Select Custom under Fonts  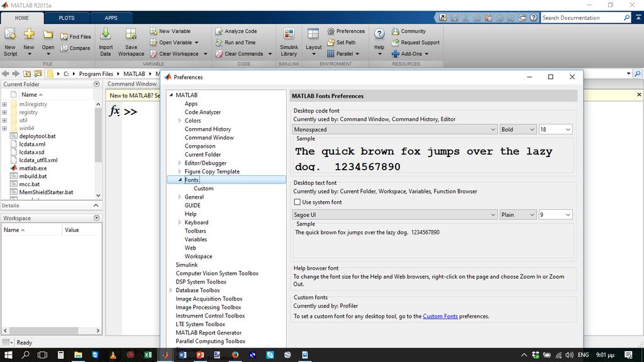pos(203,189)
